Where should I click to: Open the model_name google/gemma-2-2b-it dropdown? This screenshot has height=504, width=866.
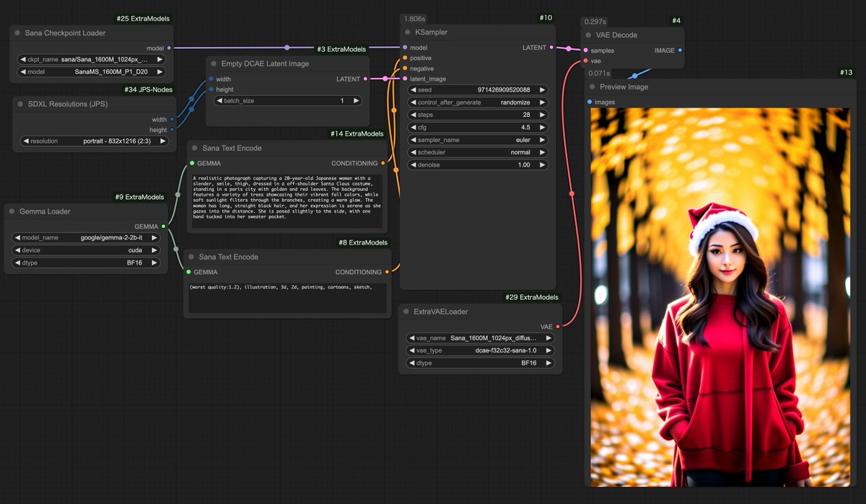(x=86, y=237)
